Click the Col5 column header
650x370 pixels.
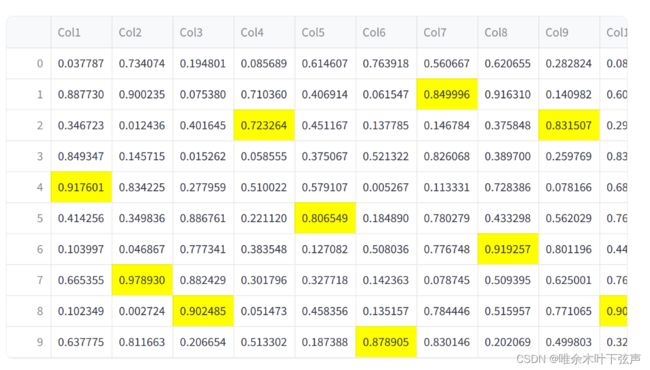pyautogui.click(x=325, y=32)
